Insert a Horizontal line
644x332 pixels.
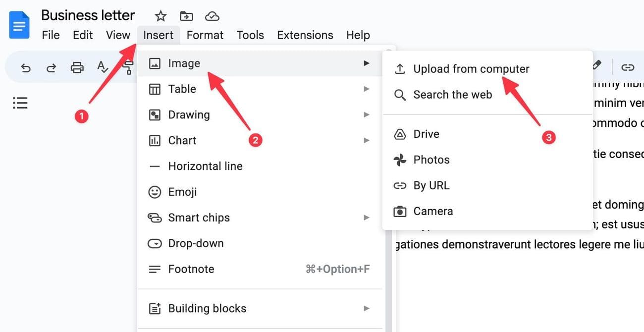click(205, 166)
